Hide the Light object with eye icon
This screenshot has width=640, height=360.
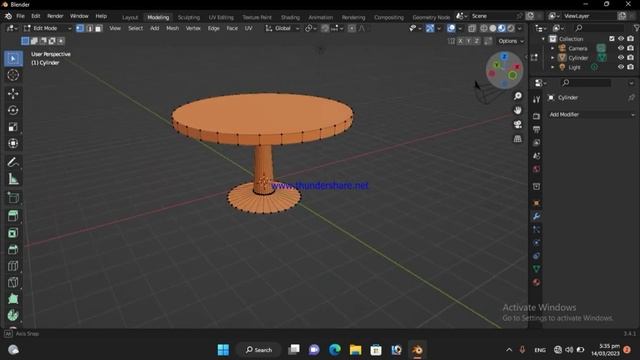(x=621, y=67)
